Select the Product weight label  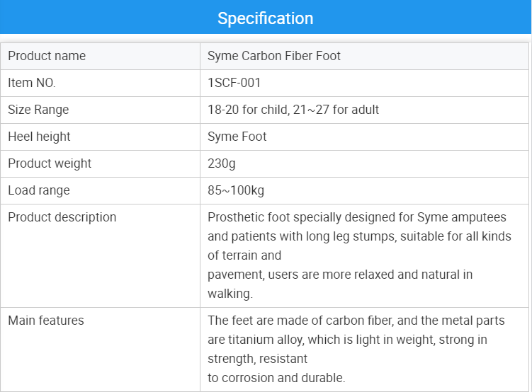pos(50,163)
